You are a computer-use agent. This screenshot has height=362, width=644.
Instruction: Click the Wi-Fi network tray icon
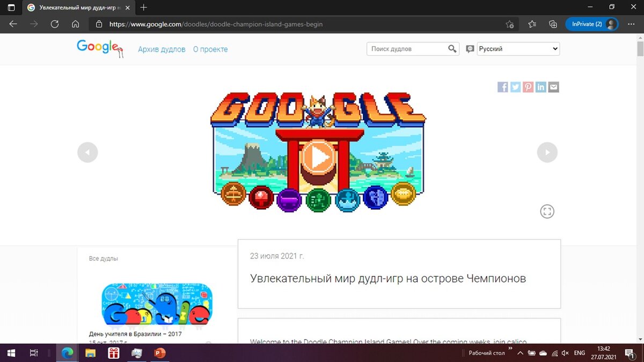coord(554,353)
